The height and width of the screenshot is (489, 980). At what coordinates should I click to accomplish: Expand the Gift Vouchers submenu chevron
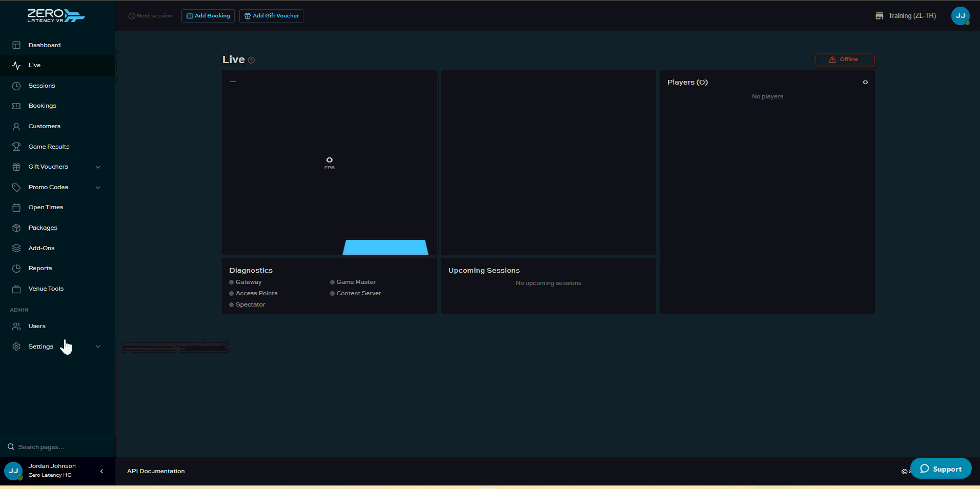[x=98, y=167]
